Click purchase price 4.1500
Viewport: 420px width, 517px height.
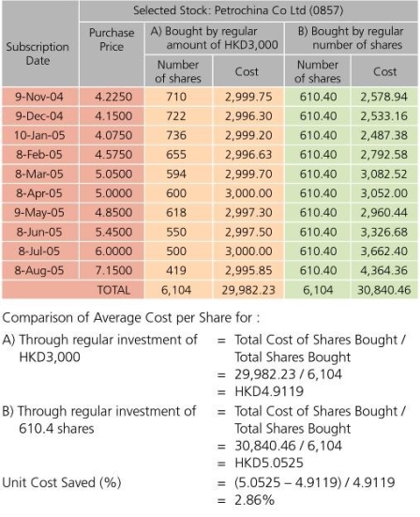113,116
